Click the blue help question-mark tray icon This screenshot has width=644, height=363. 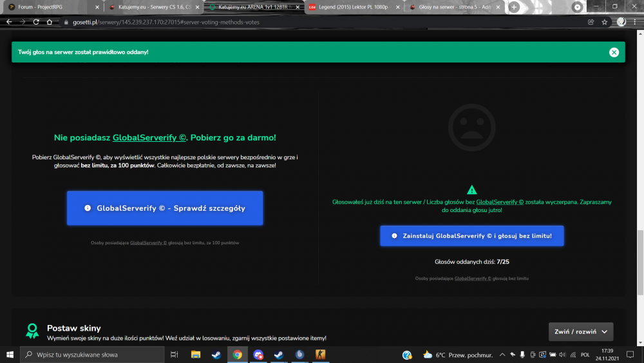point(406,355)
